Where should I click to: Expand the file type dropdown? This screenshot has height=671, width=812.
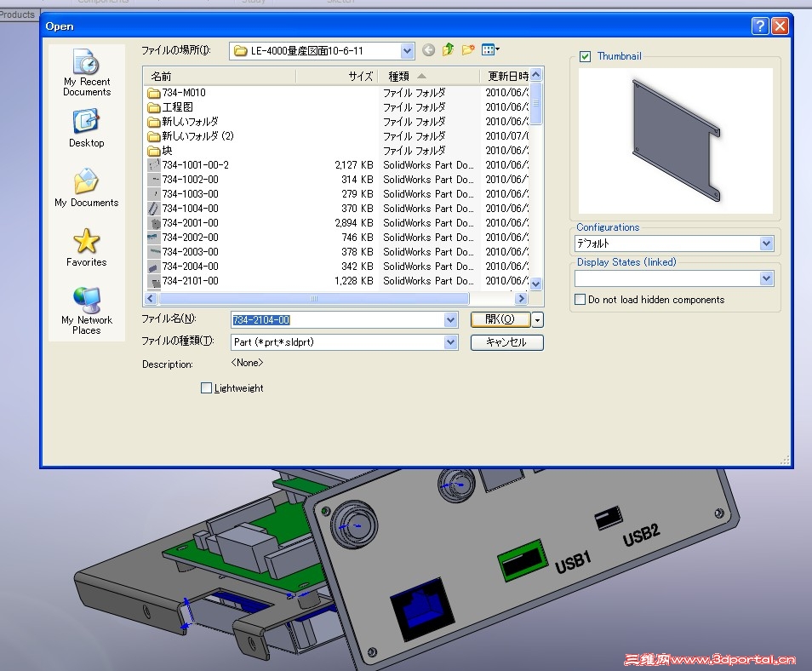pyautogui.click(x=450, y=342)
